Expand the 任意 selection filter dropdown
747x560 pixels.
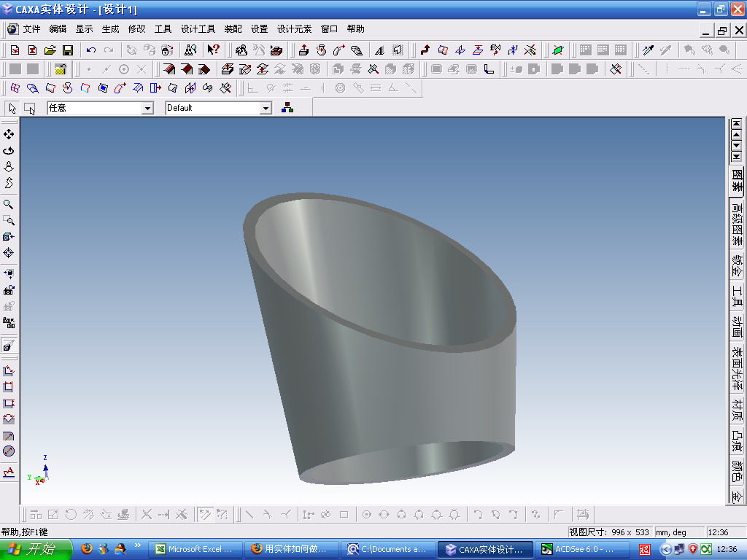(147, 109)
